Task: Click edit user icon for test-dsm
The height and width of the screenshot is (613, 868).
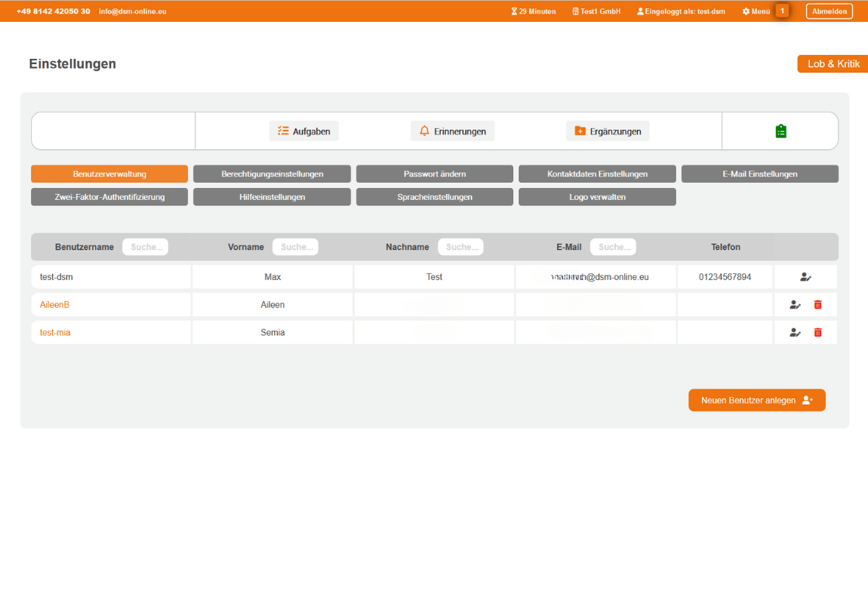Action: 805,277
